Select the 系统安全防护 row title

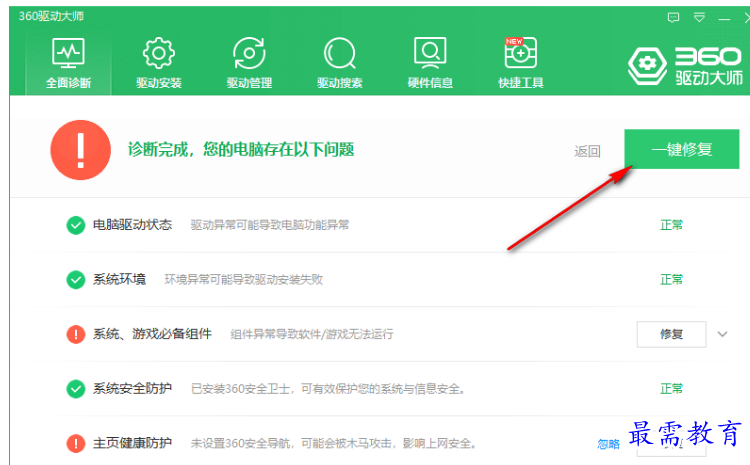pyautogui.click(x=132, y=388)
